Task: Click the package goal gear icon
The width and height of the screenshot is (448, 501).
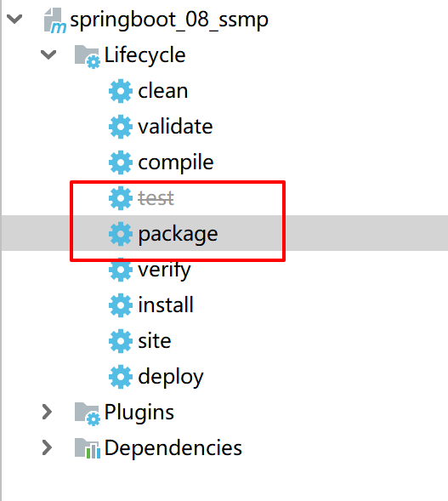Action: coord(121,234)
